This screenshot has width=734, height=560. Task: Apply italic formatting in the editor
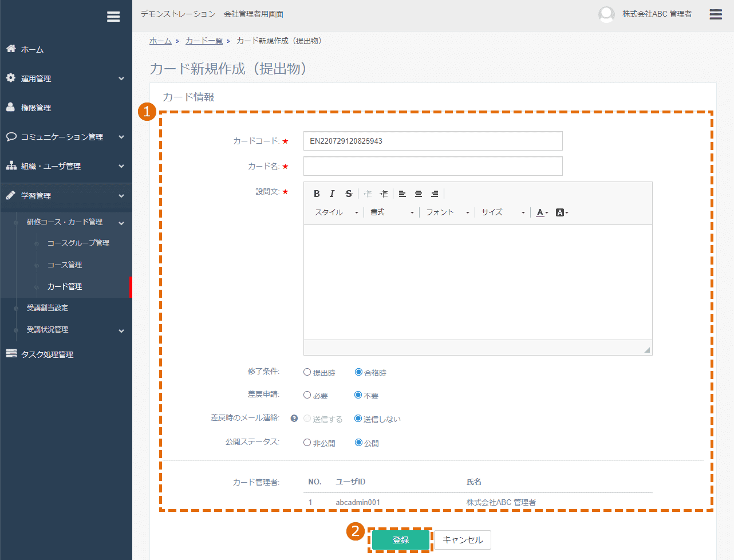point(332,194)
